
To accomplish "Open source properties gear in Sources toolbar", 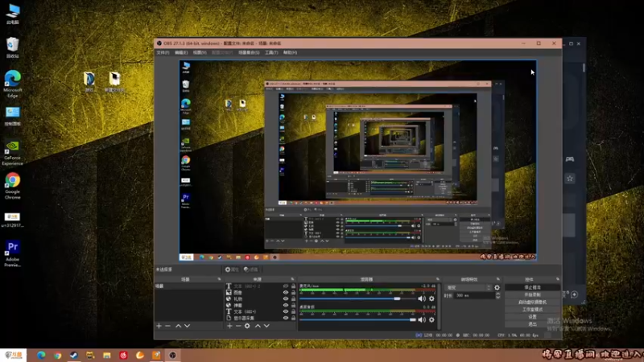I will 247,326.
